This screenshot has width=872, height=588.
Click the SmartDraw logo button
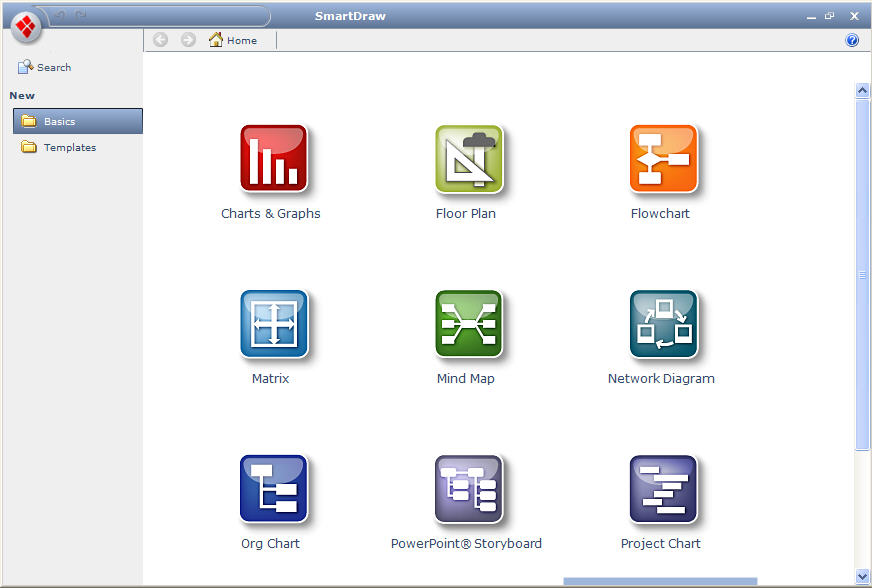pos(25,28)
